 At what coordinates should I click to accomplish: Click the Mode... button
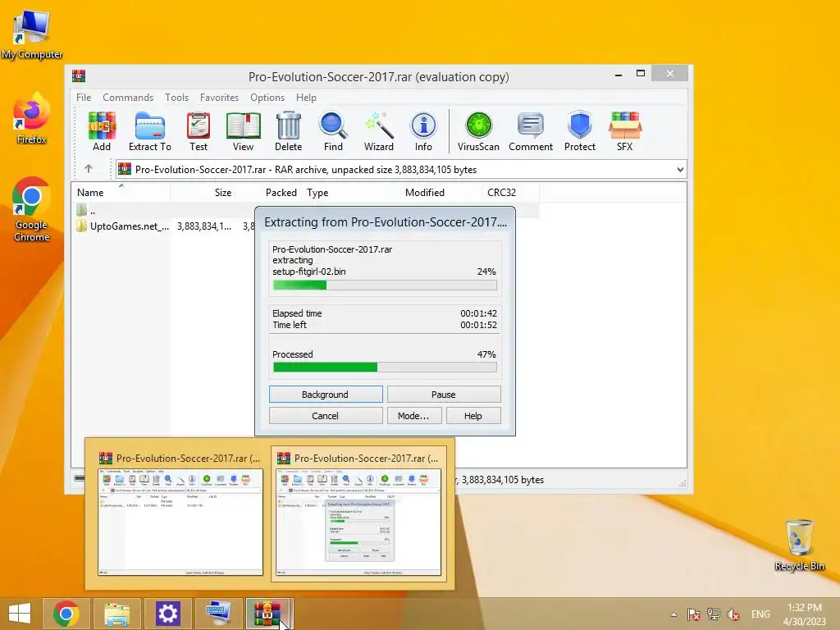click(414, 416)
